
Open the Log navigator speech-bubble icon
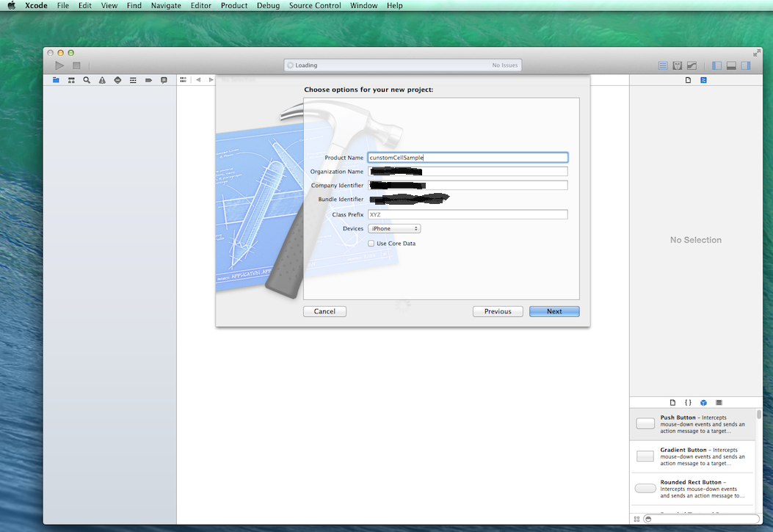164,80
